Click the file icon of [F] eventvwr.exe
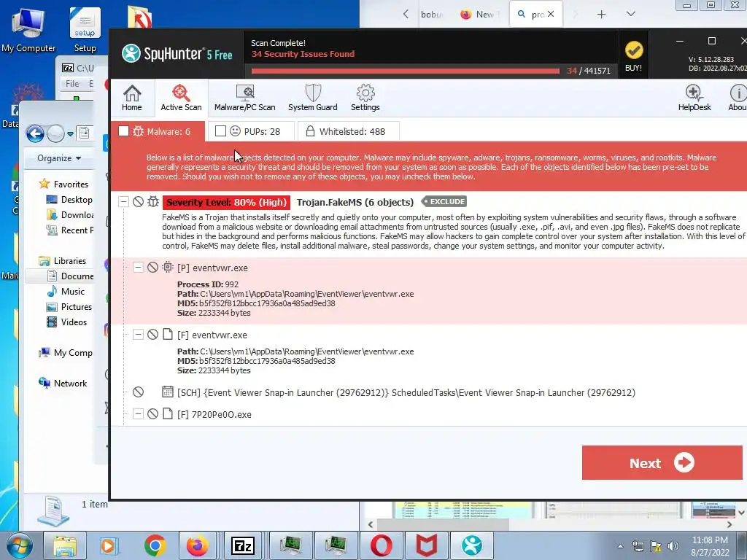This screenshot has width=747, height=560. point(167,334)
